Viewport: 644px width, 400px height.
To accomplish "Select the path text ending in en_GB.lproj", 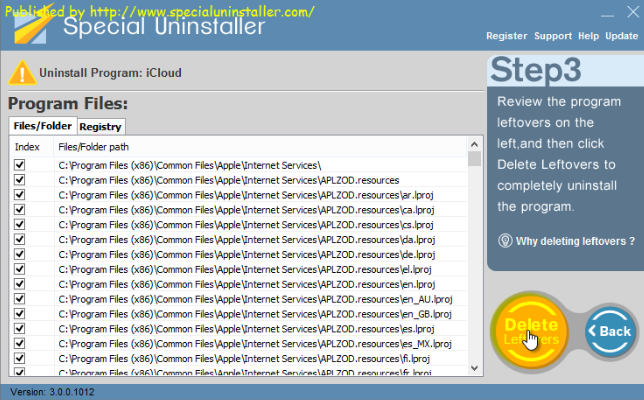I will 255,314.
